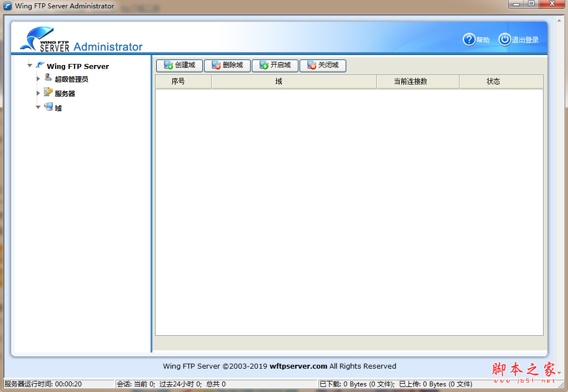Open help via the question mark icon
Image resolution: width=568 pixels, height=392 pixels.
(469, 39)
